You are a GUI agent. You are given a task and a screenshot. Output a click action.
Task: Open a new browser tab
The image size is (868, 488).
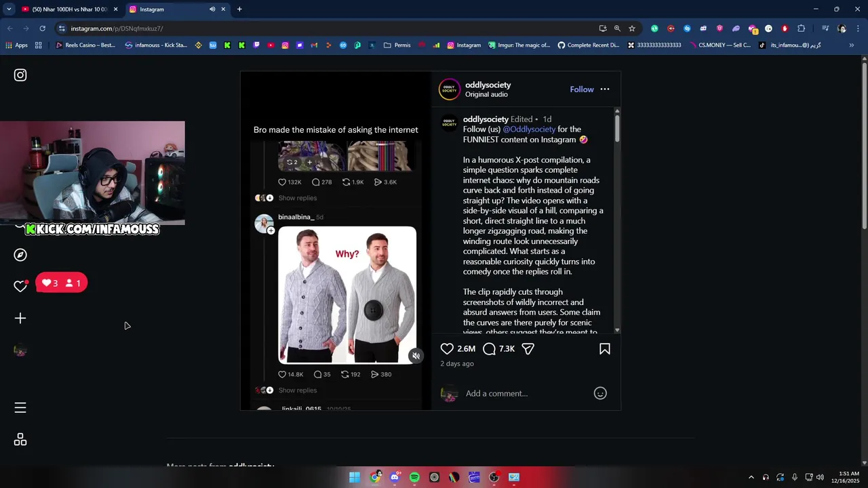pyautogui.click(x=239, y=9)
